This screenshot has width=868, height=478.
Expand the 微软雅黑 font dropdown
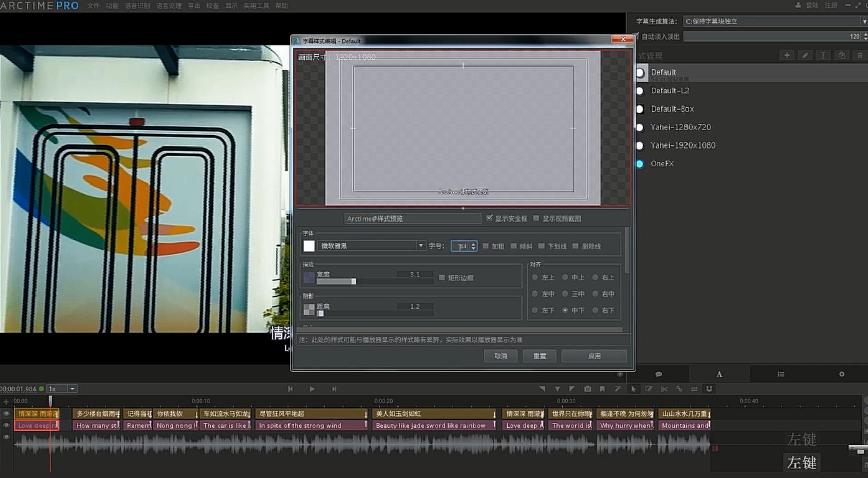(x=420, y=246)
